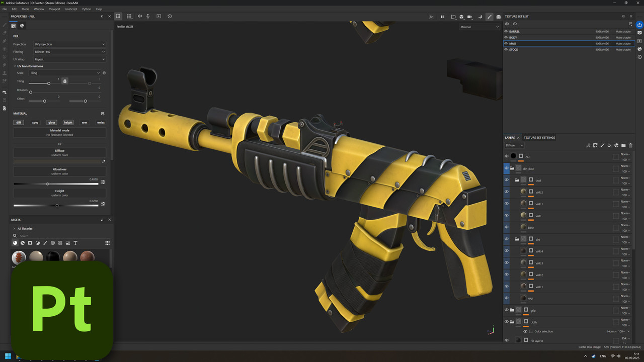Open the Edit menu
The height and width of the screenshot is (362, 644).
click(x=14, y=9)
